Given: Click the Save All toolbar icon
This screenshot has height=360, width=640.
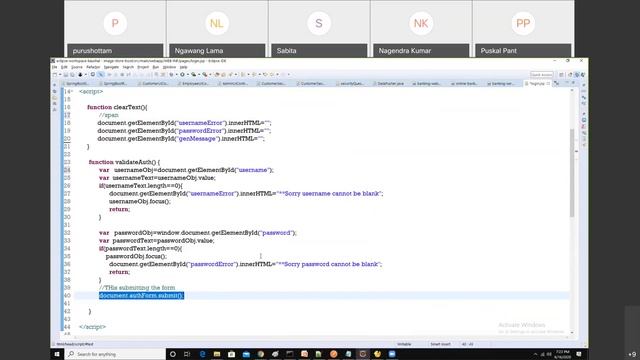Looking at the screenshot, I should [72, 75].
